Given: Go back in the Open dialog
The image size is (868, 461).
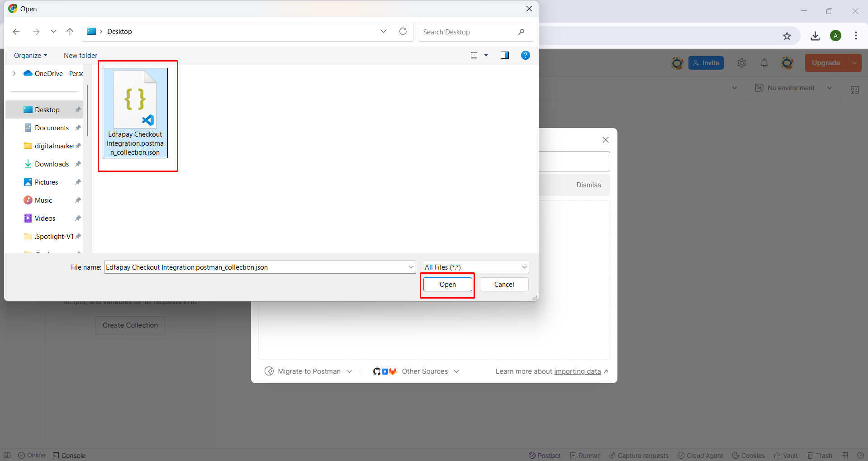Looking at the screenshot, I should [16, 32].
